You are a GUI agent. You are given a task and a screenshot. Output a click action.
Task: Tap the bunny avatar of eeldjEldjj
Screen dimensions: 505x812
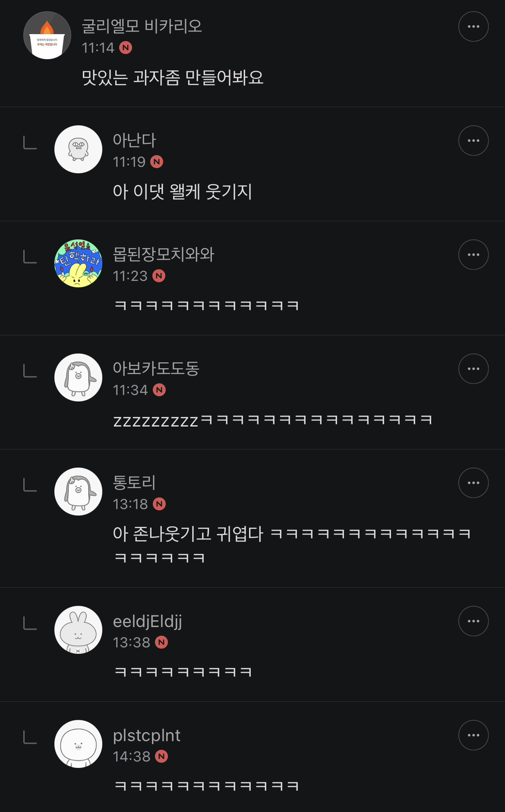tap(78, 630)
